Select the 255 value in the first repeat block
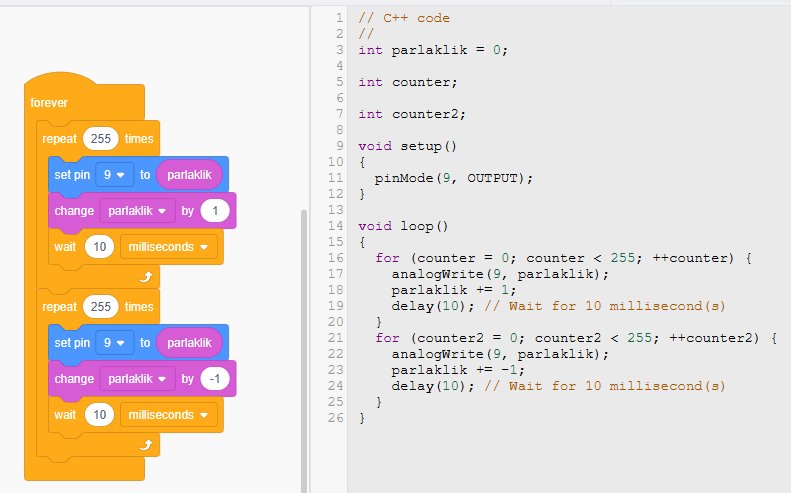Image resolution: width=791 pixels, height=493 pixels. (101, 139)
